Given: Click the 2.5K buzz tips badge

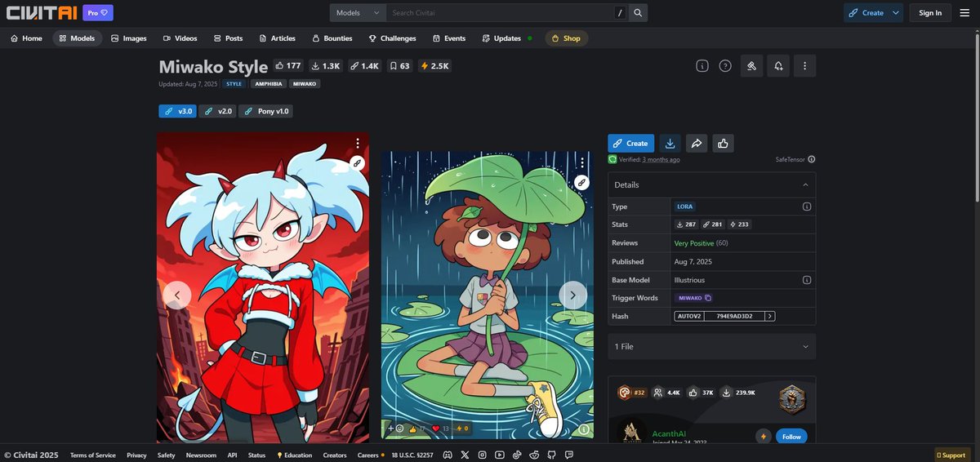Looking at the screenshot, I should (434, 65).
